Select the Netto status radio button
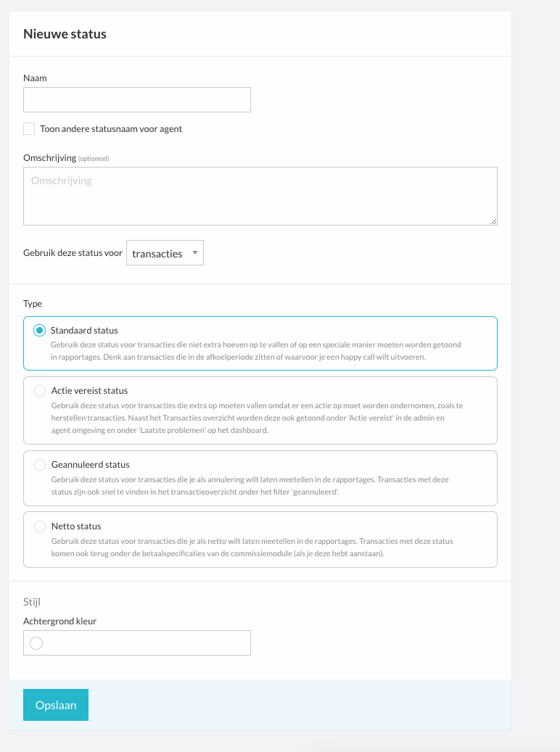 [40, 526]
